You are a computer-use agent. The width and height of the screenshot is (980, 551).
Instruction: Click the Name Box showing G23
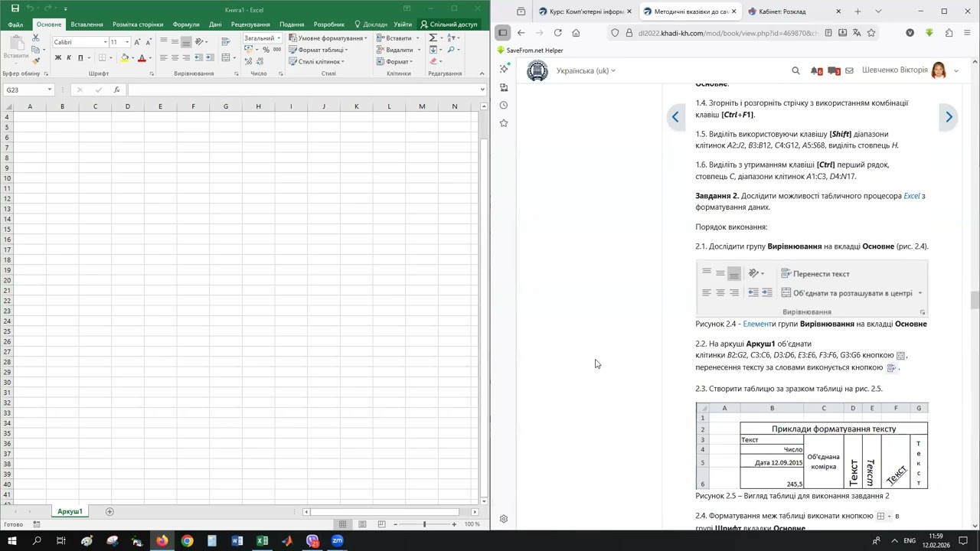tap(28, 90)
